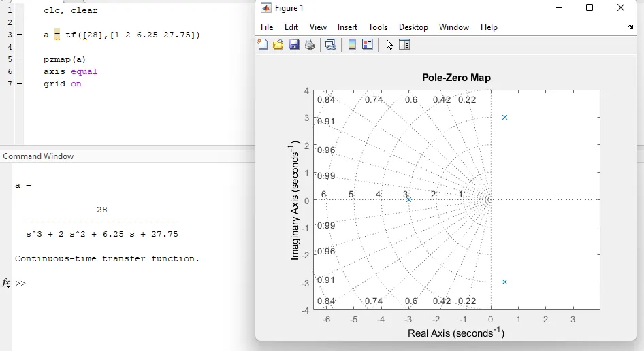Image resolution: width=644 pixels, height=351 pixels.
Task: Open the Property Inspector from the toolbar
Action: (404, 45)
